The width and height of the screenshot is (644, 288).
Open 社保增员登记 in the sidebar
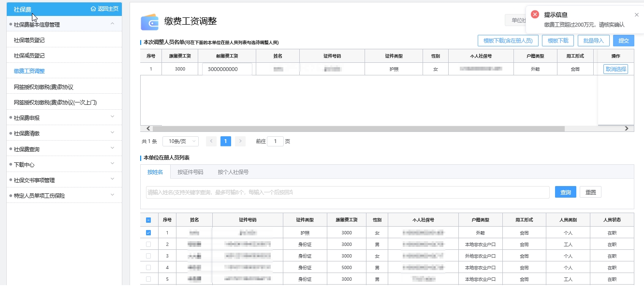tap(29, 40)
